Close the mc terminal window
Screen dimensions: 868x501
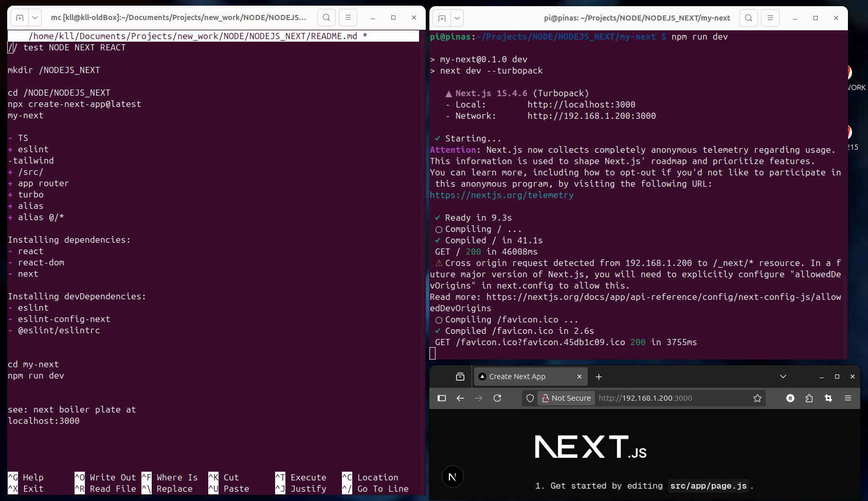pos(414,17)
